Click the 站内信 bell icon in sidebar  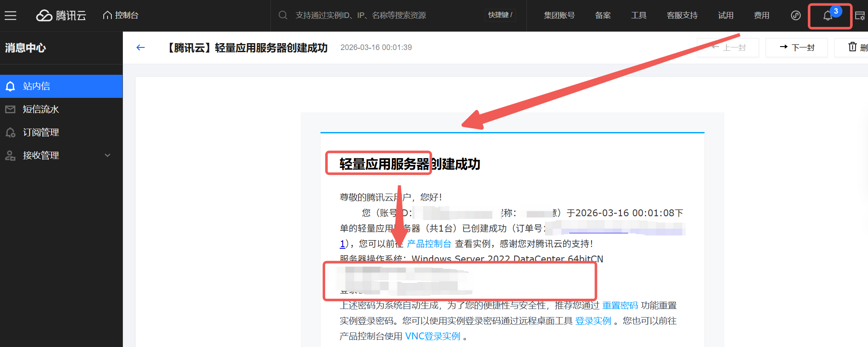click(10, 86)
